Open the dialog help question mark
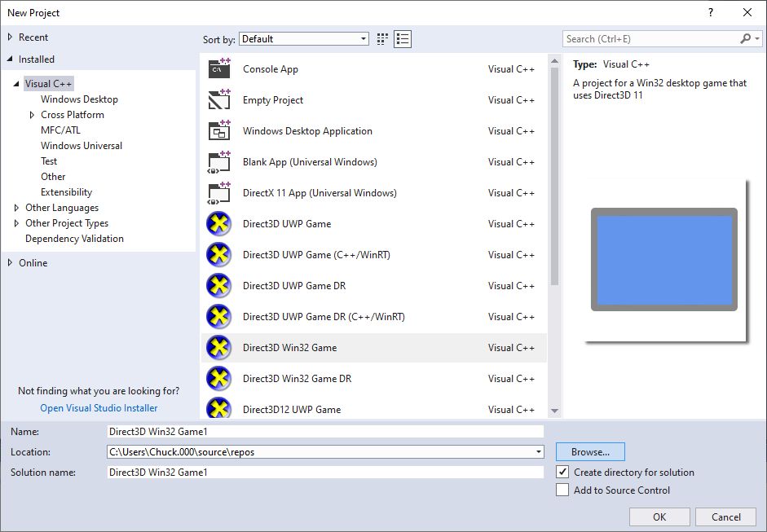 710,13
